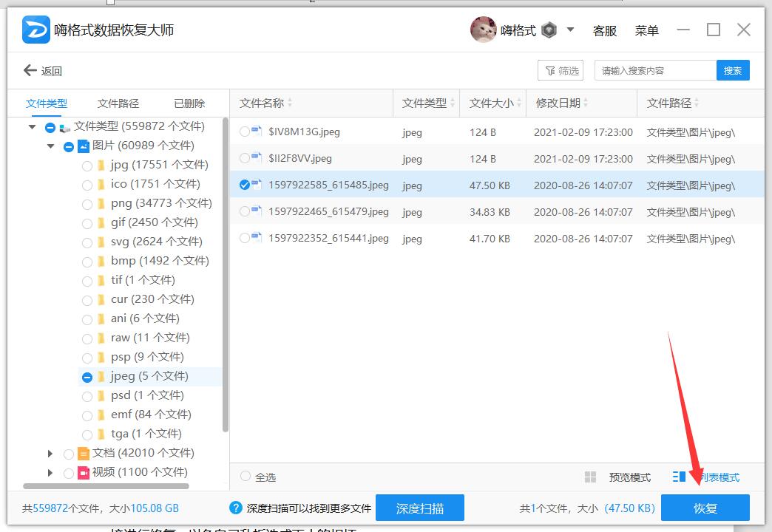Switch to the 已删除 tab
The height and width of the screenshot is (532, 772).
(x=189, y=103)
